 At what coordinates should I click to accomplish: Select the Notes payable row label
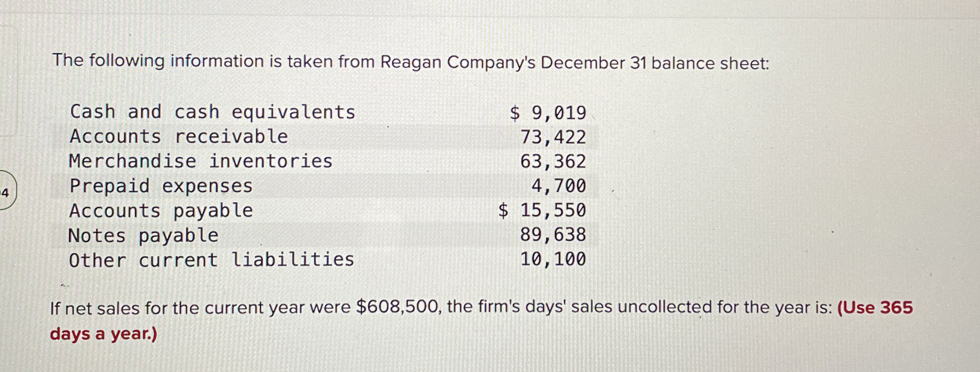[143, 236]
